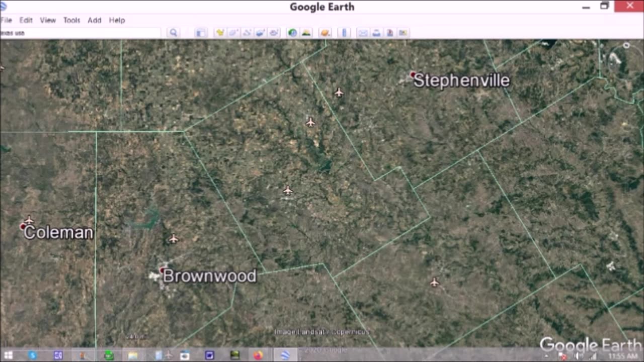Open the File menu
The width and height of the screenshot is (644, 362).
(6, 20)
